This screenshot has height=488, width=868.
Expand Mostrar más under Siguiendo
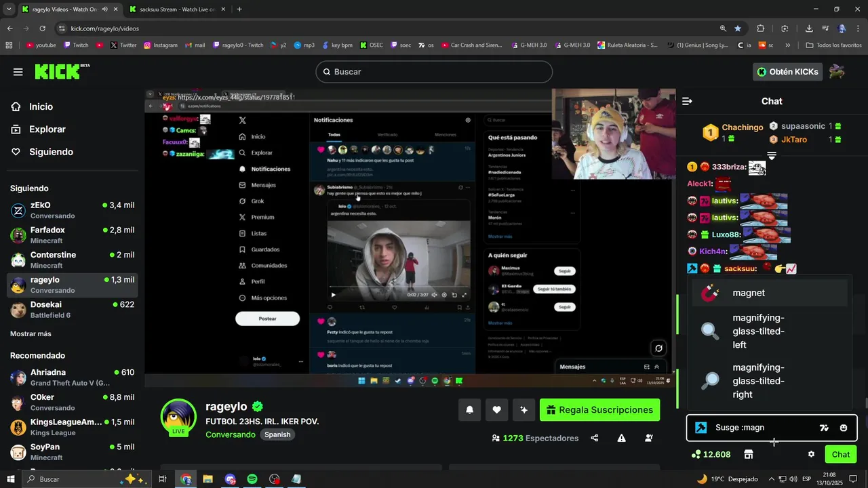click(31, 334)
